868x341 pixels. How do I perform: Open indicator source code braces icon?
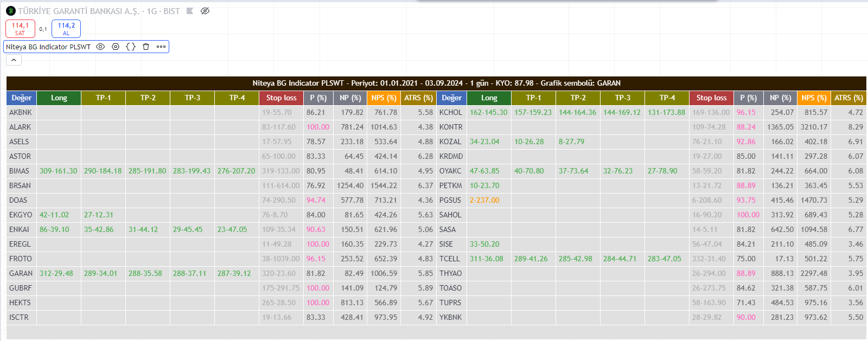(131, 47)
